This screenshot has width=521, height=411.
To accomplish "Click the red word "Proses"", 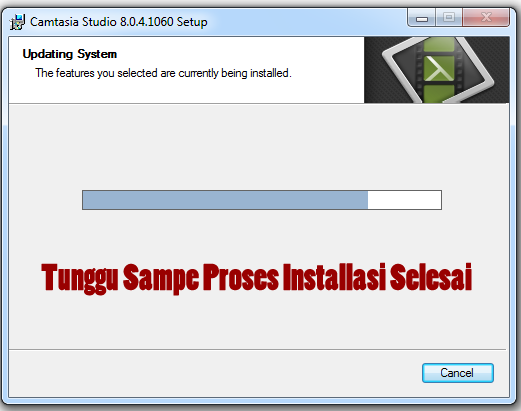I will pos(241,277).
